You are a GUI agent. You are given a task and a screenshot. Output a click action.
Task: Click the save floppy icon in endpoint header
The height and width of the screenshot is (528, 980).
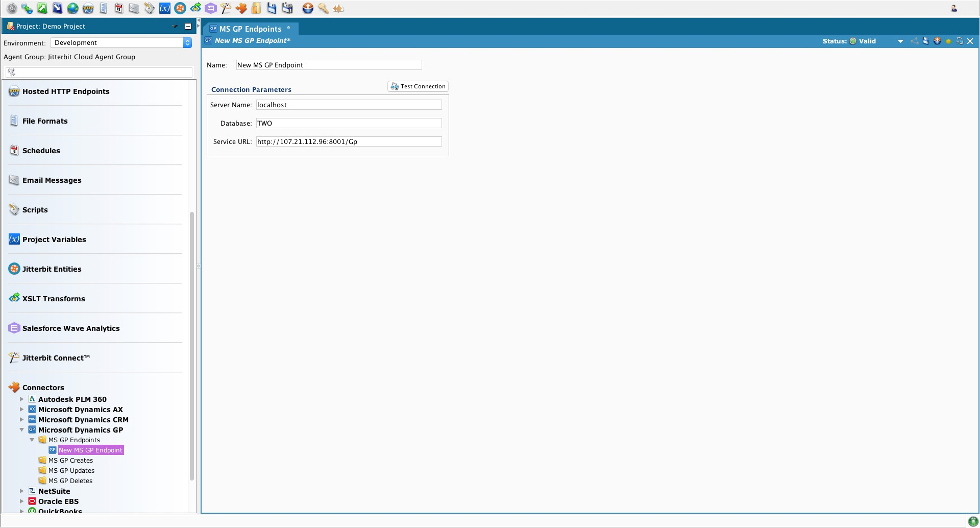tap(925, 41)
